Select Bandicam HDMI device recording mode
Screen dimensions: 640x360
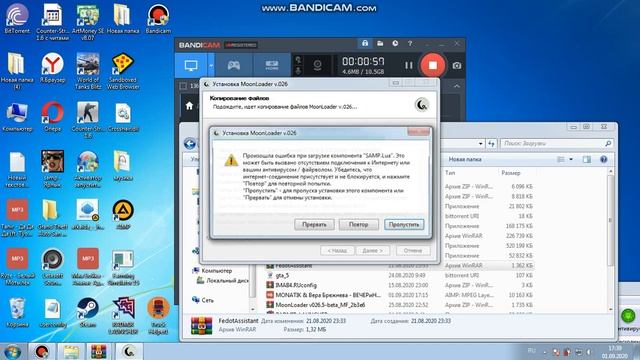pos(271,65)
